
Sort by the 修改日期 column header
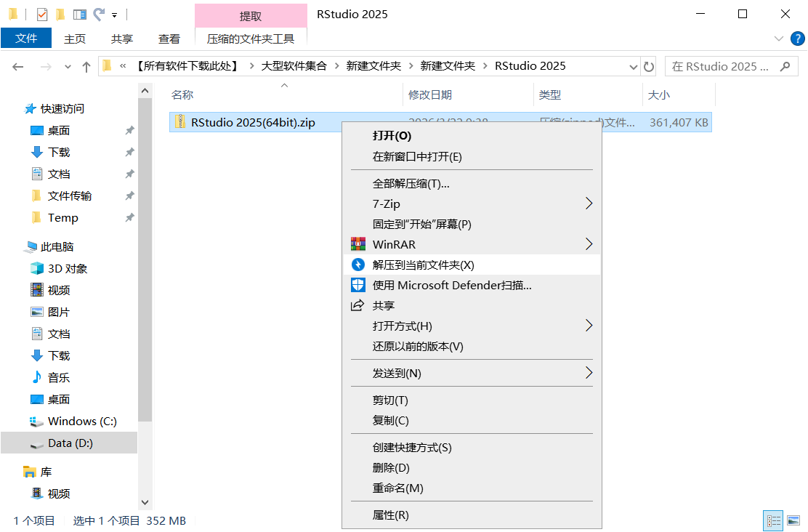(x=468, y=95)
